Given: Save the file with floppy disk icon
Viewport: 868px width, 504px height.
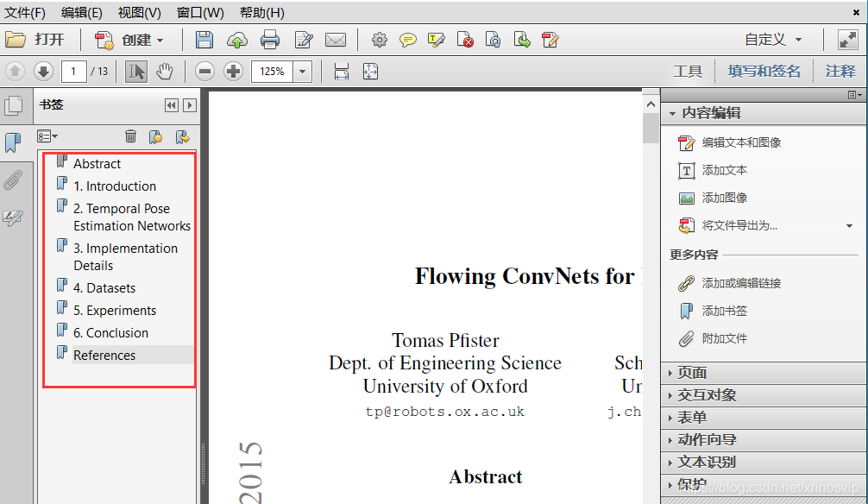Looking at the screenshot, I should [x=204, y=40].
